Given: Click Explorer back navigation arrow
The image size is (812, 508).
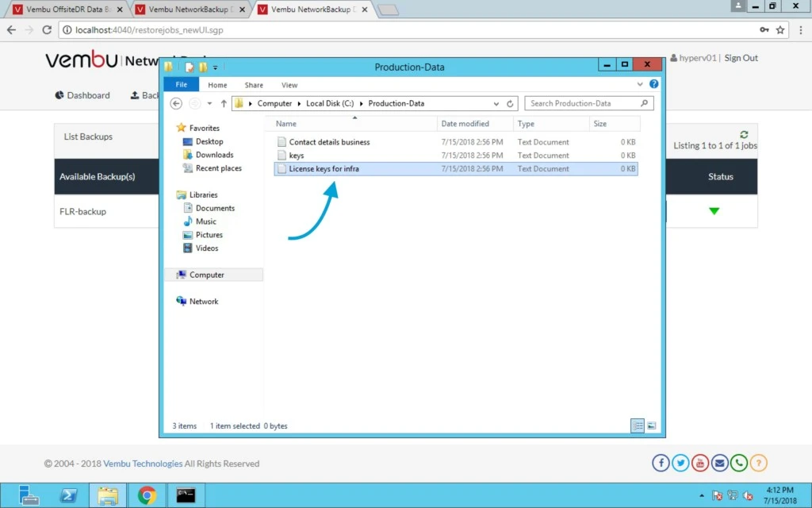Looking at the screenshot, I should 176,104.
